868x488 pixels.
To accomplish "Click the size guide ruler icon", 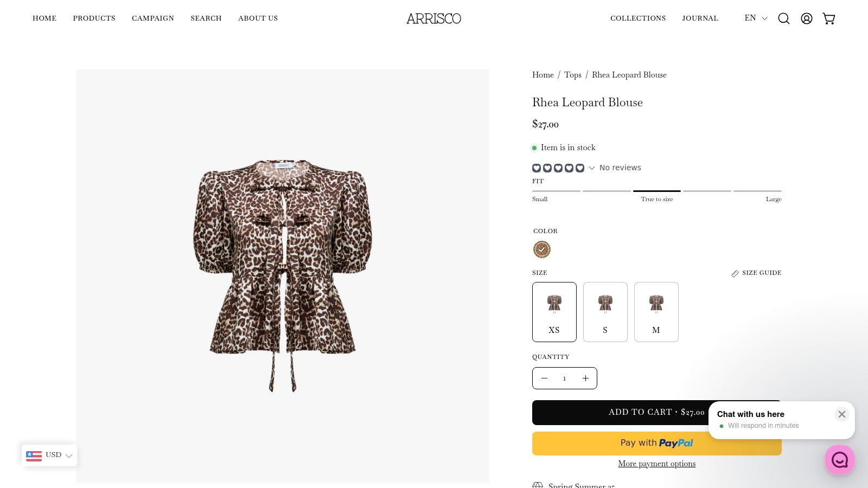I will 735,273.
